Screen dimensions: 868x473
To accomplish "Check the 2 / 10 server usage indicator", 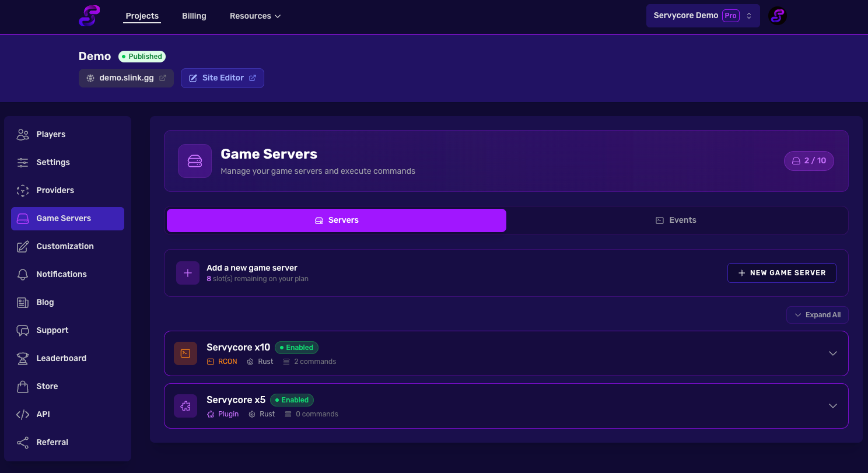I will (x=809, y=161).
